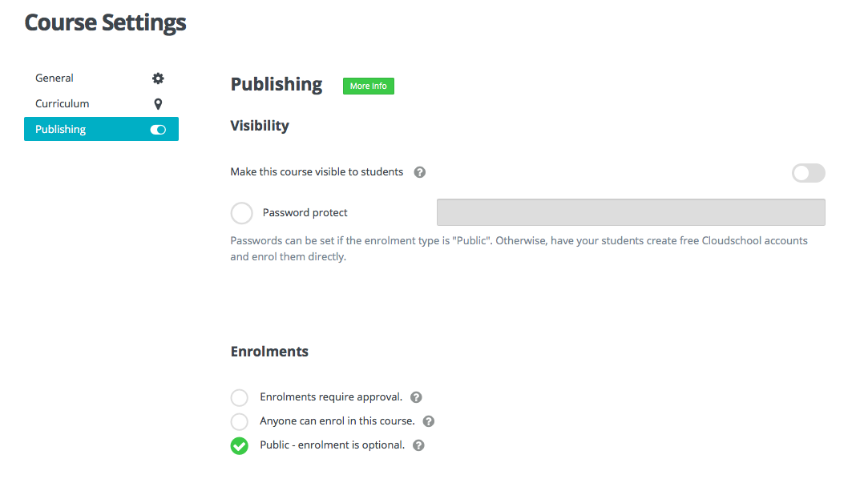This screenshot has width=868, height=503.
Task: Click the switch icon in the Publishing sidebar item
Action: [158, 130]
